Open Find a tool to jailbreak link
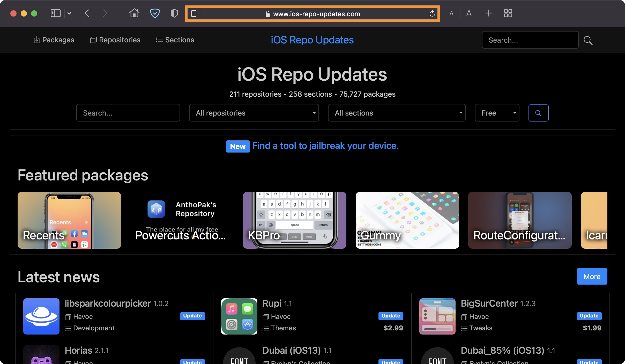 click(325, 146)
